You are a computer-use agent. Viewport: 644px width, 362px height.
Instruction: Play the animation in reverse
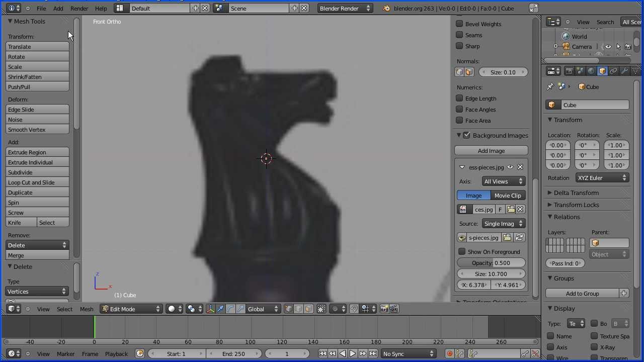coord(343,353)
